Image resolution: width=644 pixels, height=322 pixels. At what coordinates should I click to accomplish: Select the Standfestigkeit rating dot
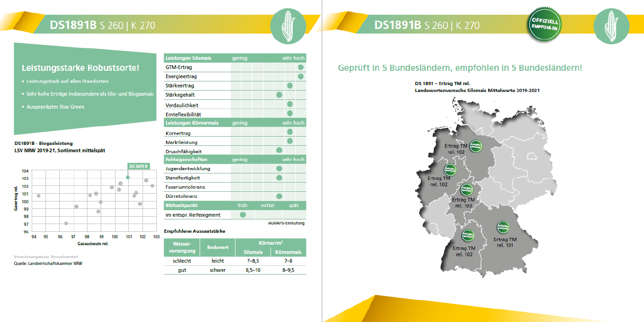(x=279, y=178)
